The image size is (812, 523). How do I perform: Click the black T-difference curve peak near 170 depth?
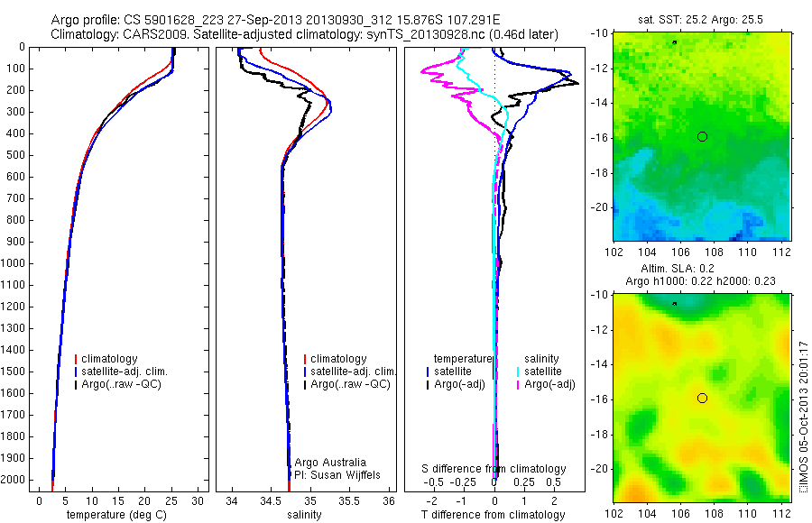(x=576, y=83)
